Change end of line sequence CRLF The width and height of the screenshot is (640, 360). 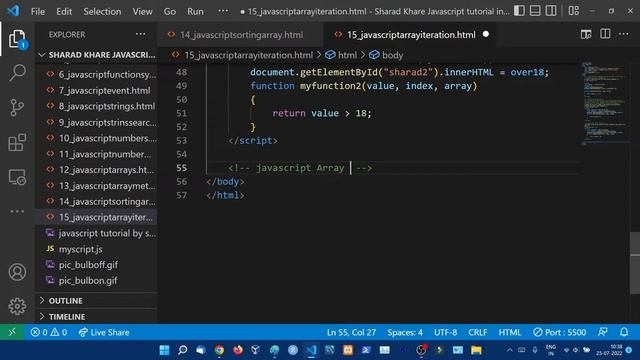(x=478, y=332)
